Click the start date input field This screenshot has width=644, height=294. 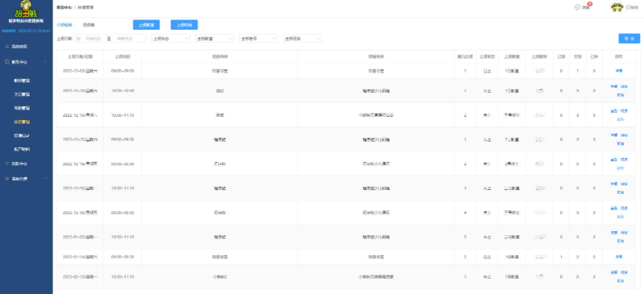pos(93,39)
